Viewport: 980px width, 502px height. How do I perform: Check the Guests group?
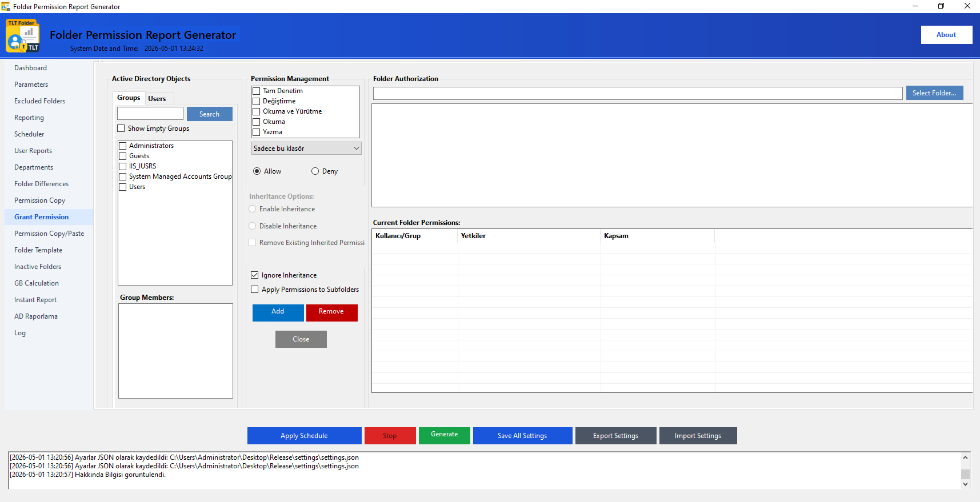122,156
